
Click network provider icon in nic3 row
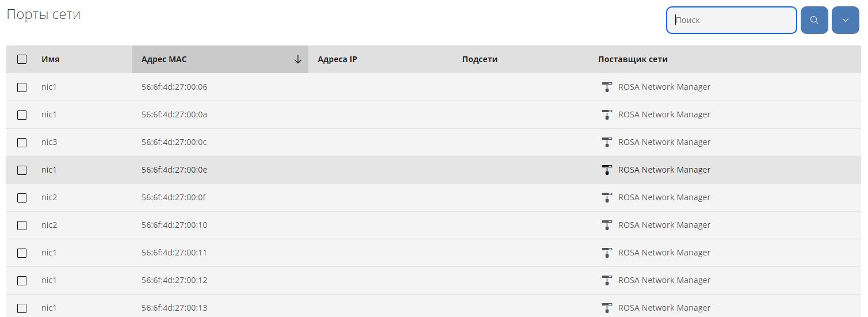[607, 142]
